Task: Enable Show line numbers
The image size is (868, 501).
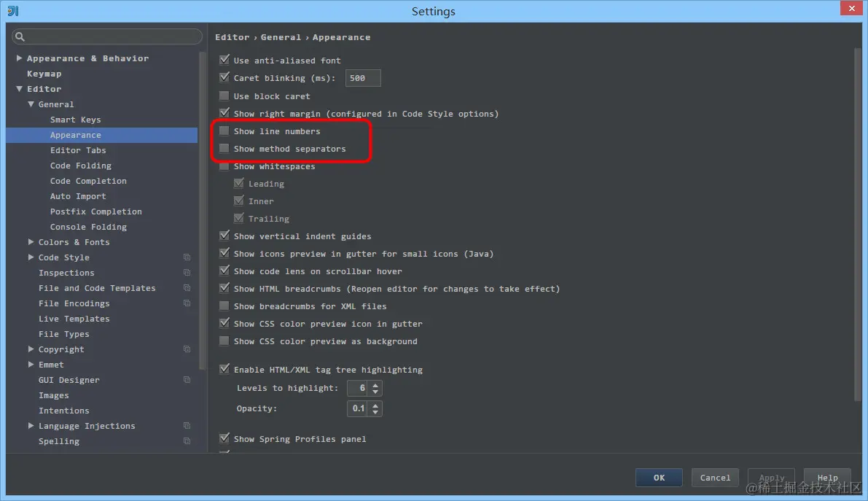Action: click(223, 131)
